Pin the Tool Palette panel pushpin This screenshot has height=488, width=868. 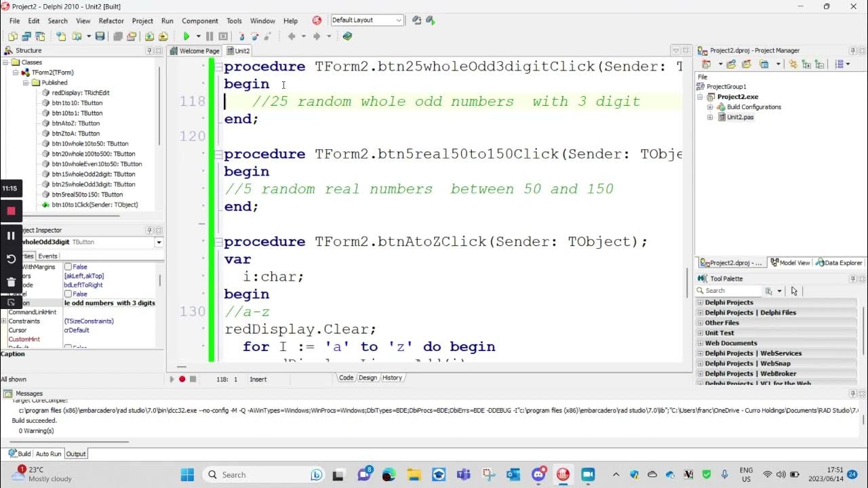coord(853,279)
